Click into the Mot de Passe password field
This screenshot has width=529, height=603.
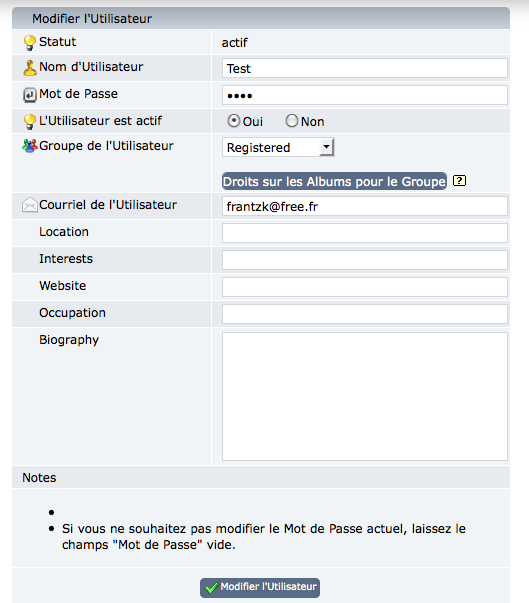[365, 95]
